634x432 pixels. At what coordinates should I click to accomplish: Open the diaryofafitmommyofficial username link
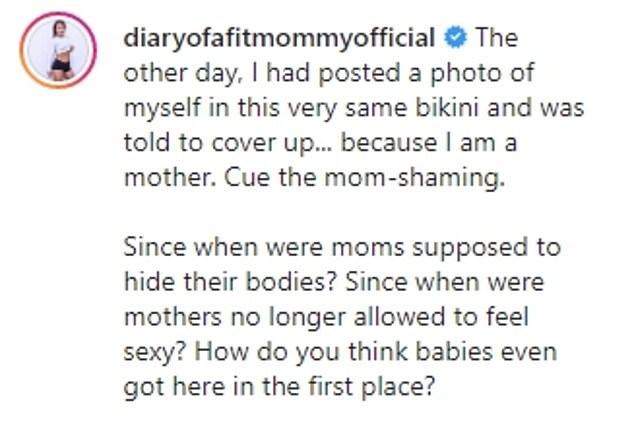tap(279, 39)
